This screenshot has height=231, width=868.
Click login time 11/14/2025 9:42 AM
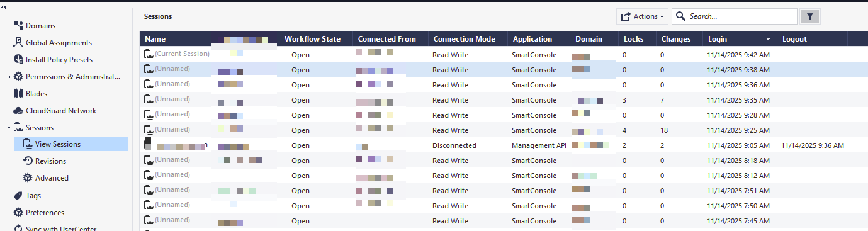pos(739,55)
